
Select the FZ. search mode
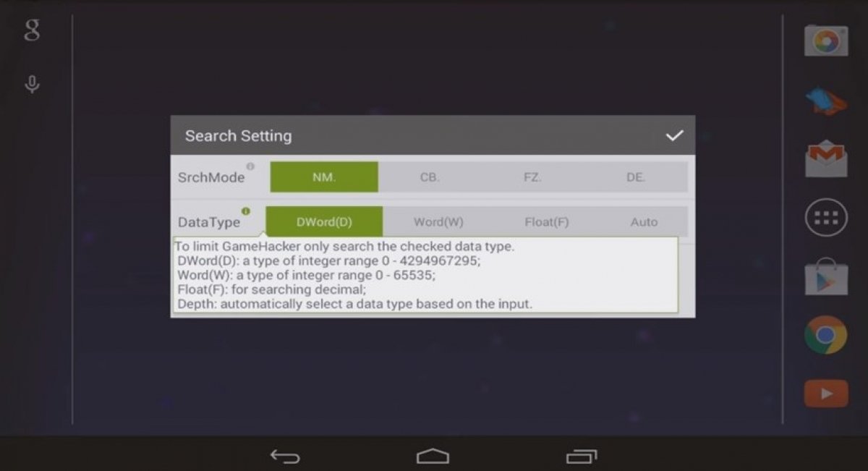[532, 177]
